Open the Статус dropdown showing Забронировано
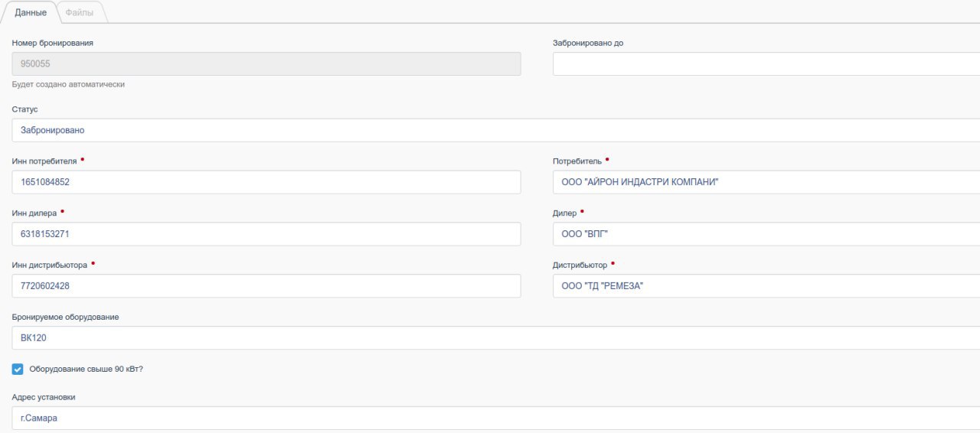Image resolution: width=980 pixels, height=433 pixels. (496, 130)
